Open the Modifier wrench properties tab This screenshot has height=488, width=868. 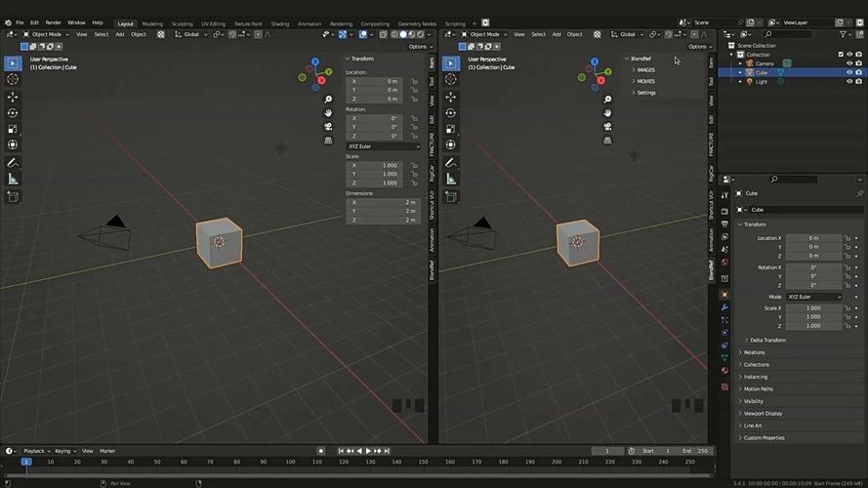pyautogui.click(x=724, y=307)
